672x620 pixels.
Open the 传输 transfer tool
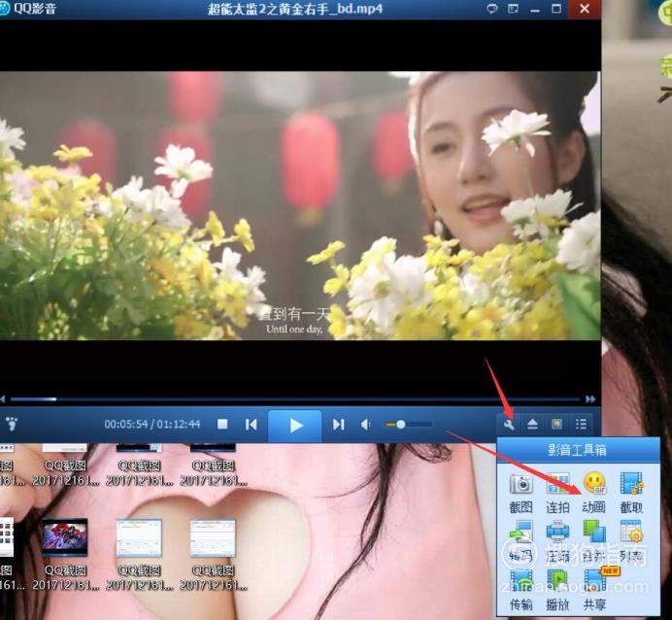coord(521,591)
